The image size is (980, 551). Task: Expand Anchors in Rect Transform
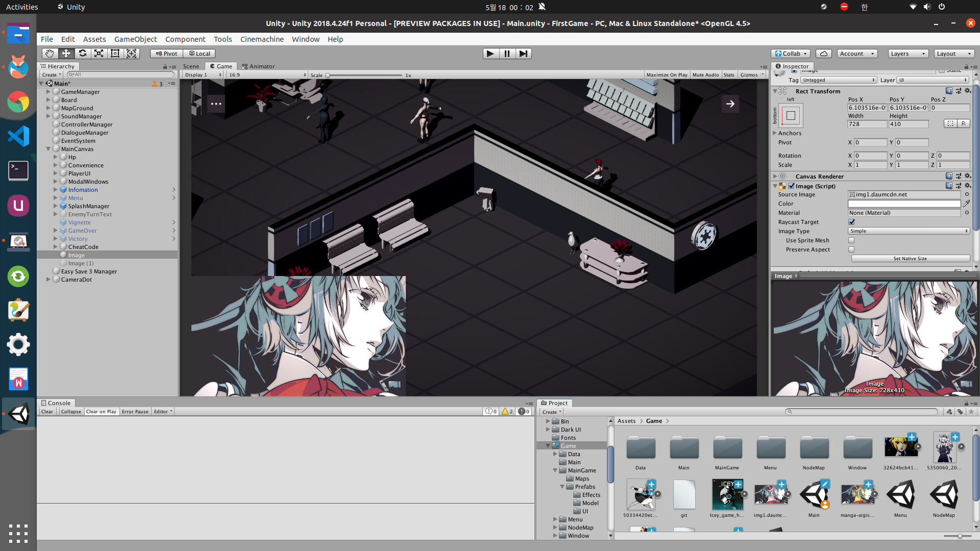point(775,133)
